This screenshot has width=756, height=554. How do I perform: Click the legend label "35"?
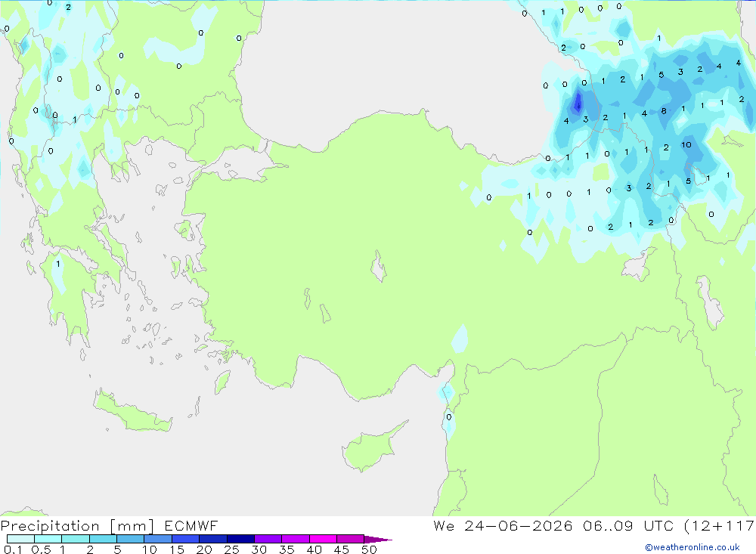[287, 549]
